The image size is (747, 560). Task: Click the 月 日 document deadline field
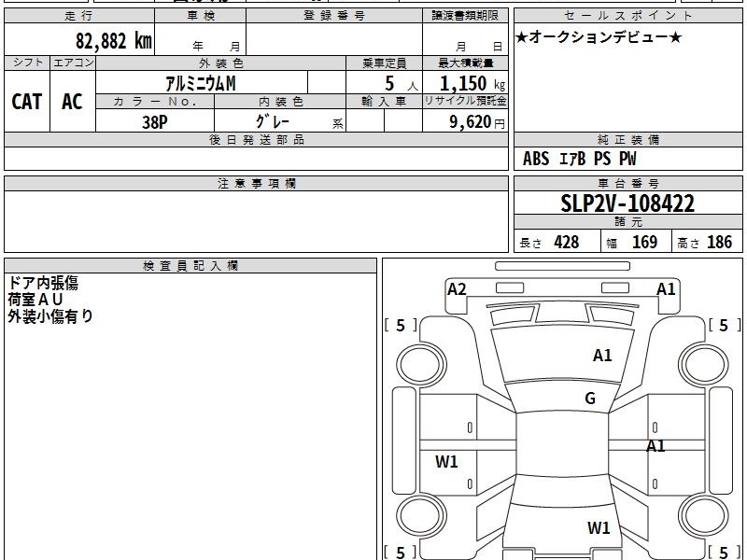pyautogui.click(x=479, y=47)
